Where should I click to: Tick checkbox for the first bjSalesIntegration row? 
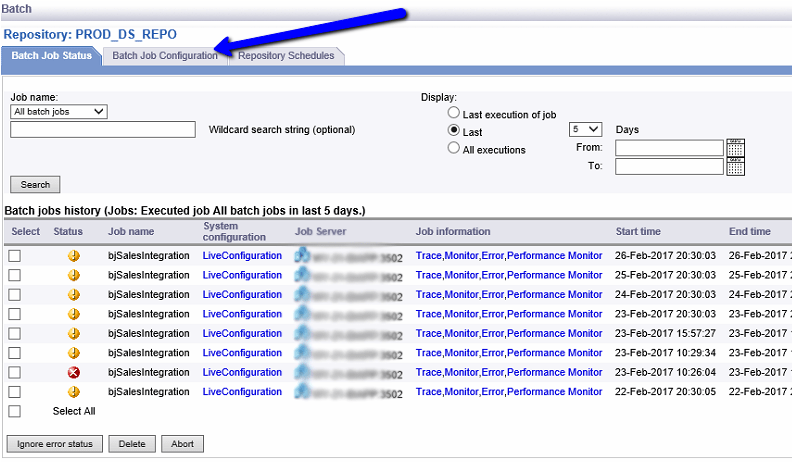pyautogui.click(x=14, y=256)
